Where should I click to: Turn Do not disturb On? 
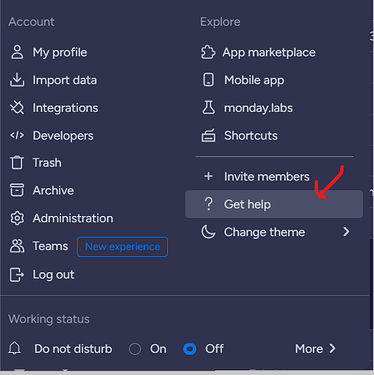click(x=135, y=349)
